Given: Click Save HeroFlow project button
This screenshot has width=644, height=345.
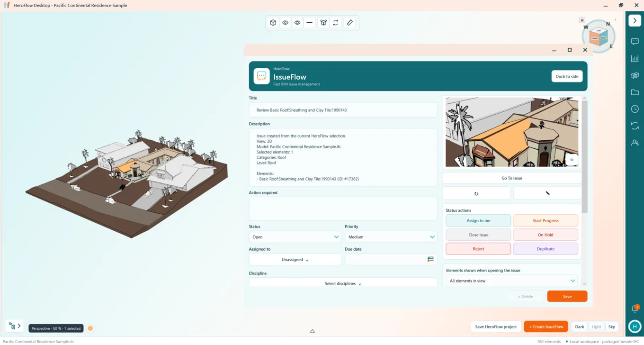Looking at the screenshot, I should coord(496,327).
